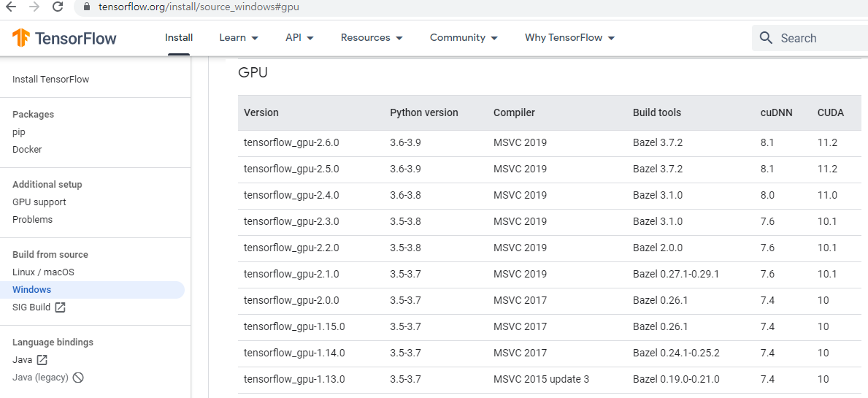The width and height of the screenshot is (868, 398).
Task: Click the tensorflow_gpu-1.14.0 cell
Action: point(294,353)
